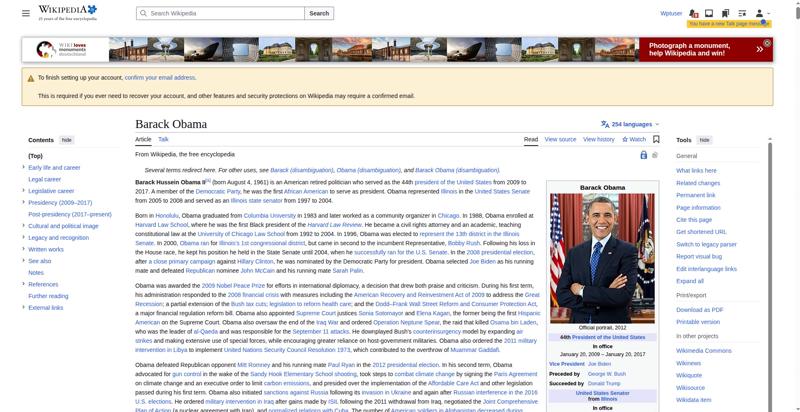
Task: Expand Legacy and recognition in contents
Action: [23, 238]
